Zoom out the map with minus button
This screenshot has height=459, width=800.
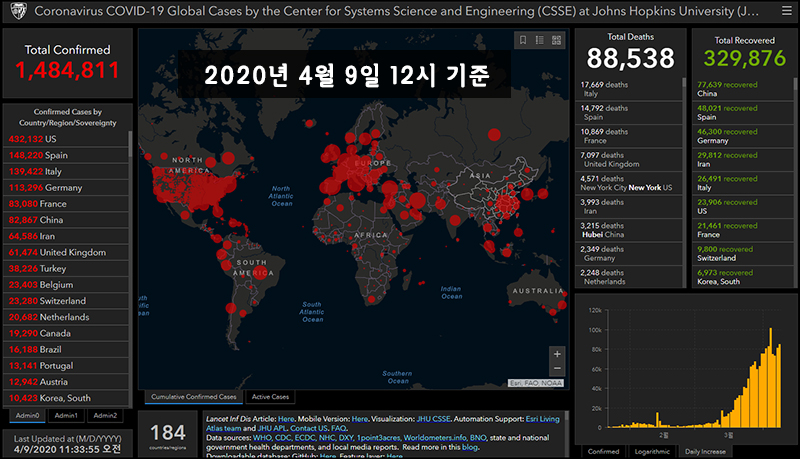click(557, 368)
